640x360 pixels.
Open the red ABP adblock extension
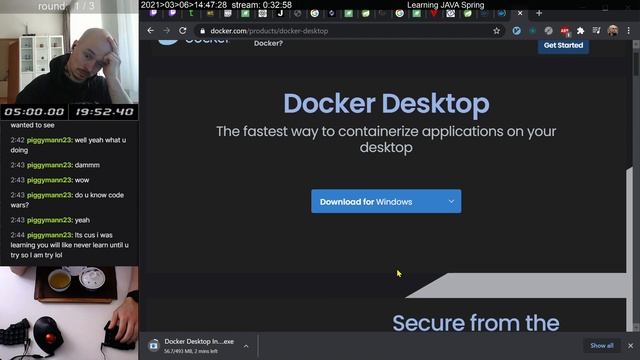coord(564,31)
